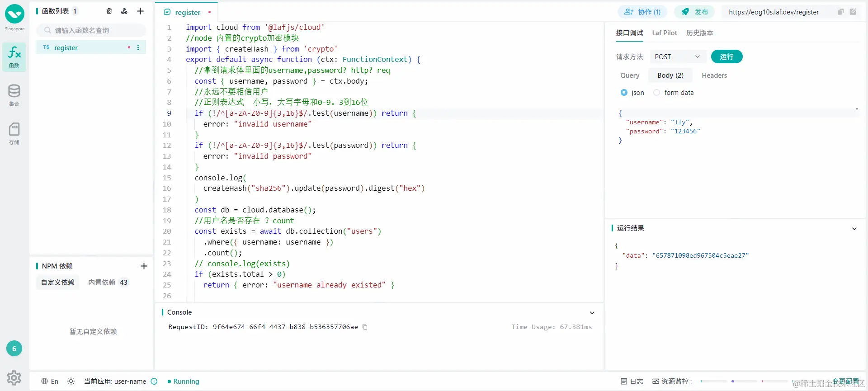Open the function recycle bin icon
This screenshot has height=391, width=868.
click(109, 11)
